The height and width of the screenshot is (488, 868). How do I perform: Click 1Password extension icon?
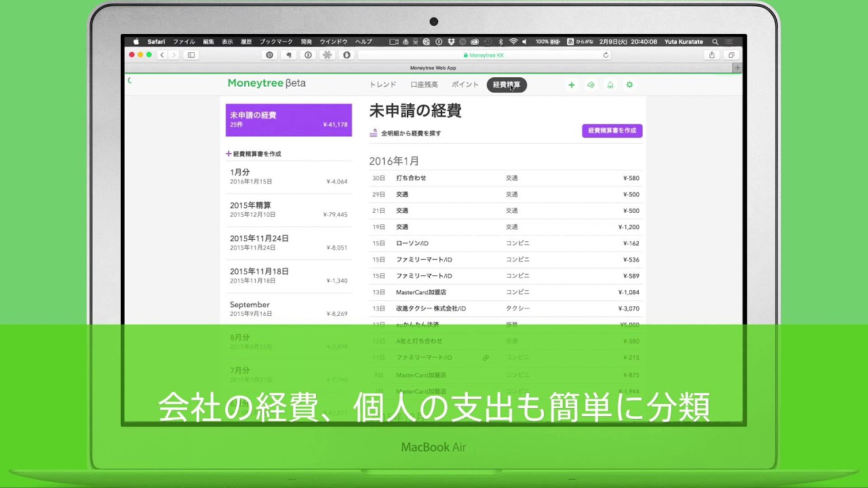308,55
